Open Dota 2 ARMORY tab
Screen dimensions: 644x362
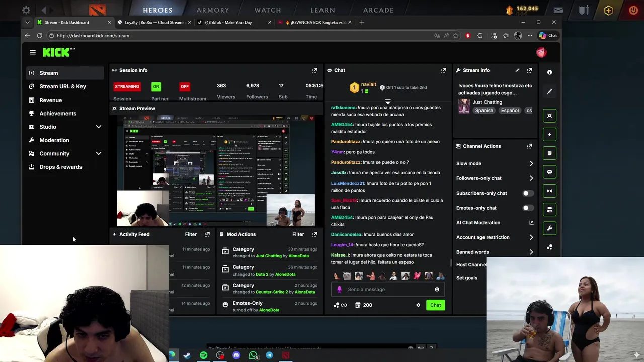click(x=212, y=10)
